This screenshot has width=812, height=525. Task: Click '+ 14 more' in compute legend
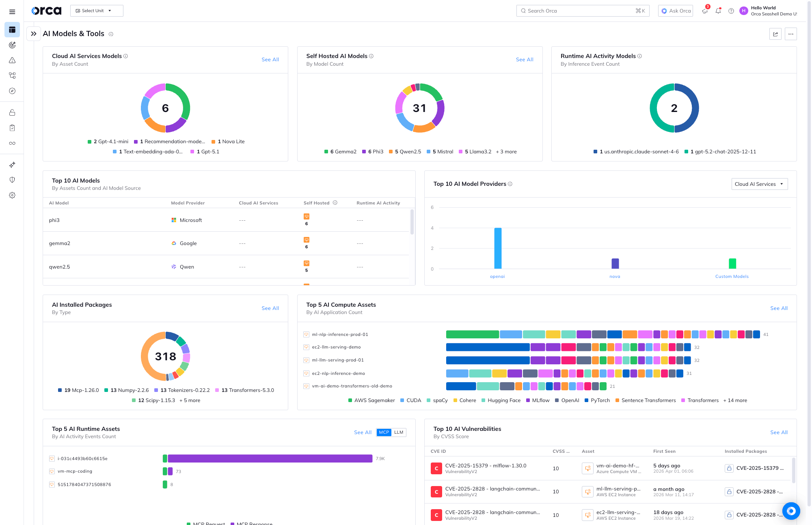pyautogui.click(x=735, y=400)
